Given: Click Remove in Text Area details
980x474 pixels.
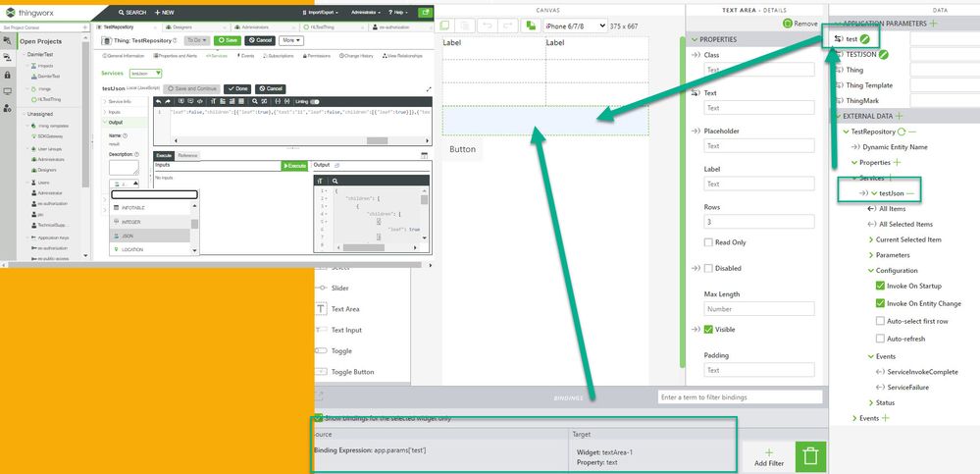Looking at the screenshot, I should pos(800,24).
